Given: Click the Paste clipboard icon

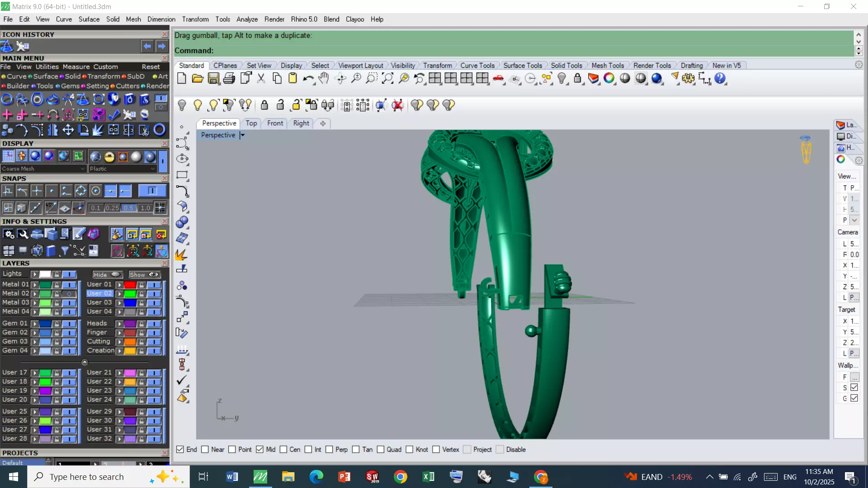Looking at the screenshot, I should click(x=292, y=79).
